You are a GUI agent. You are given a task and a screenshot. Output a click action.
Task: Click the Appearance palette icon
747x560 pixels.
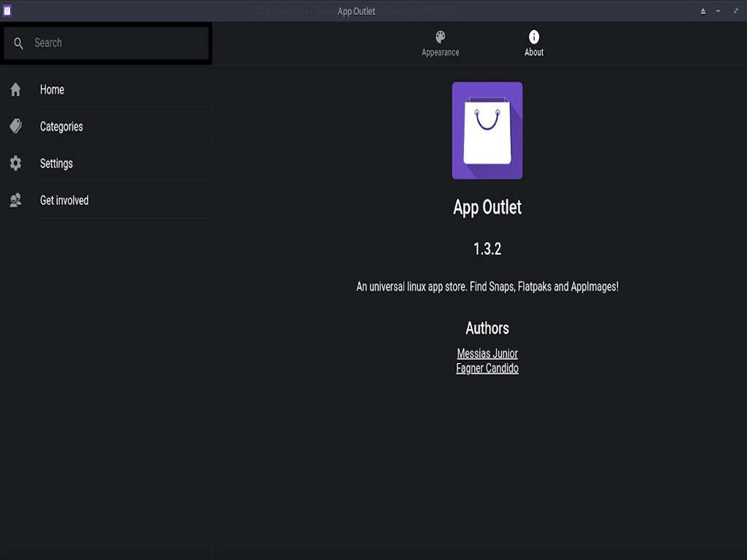click(x=439, y=36)
